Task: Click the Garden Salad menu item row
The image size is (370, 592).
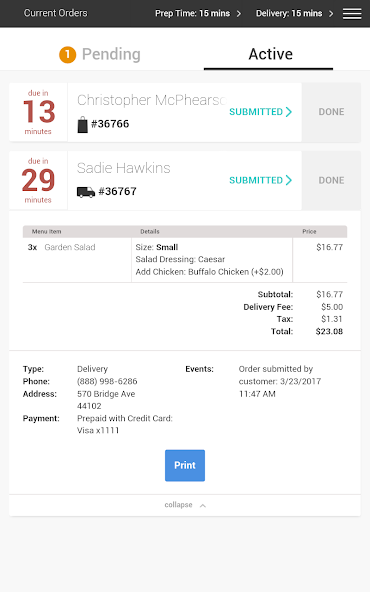Action: (x=185, y=260)
